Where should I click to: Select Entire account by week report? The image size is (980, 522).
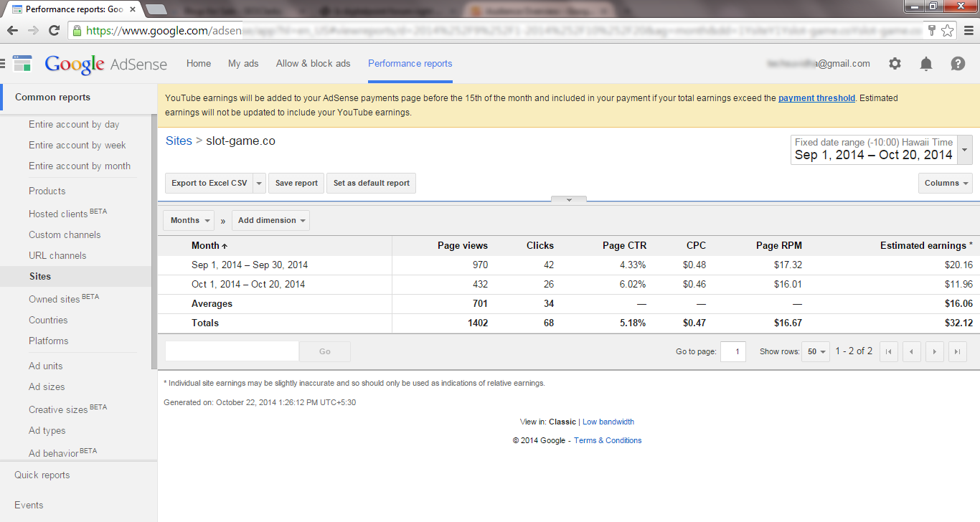click(x=77, y=146)
